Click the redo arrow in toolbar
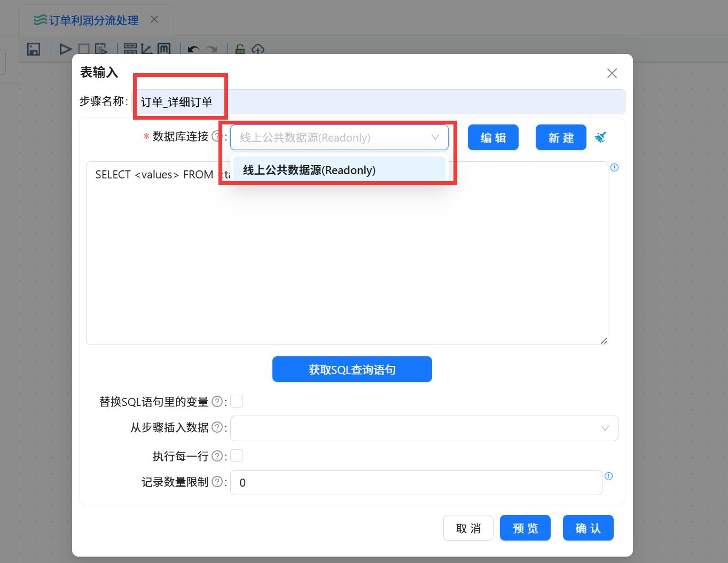This screenshot has height=563, width=728. click(x=212, y=49)
